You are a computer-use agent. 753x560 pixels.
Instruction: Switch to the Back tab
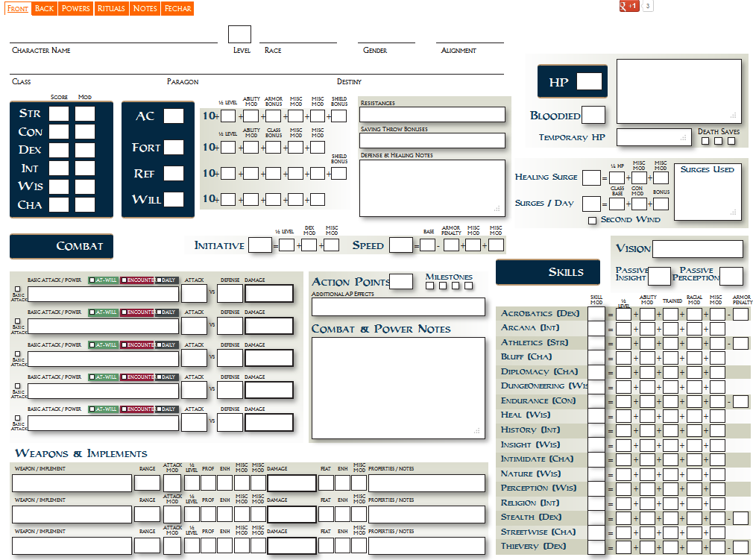click(x=44, y=8)
